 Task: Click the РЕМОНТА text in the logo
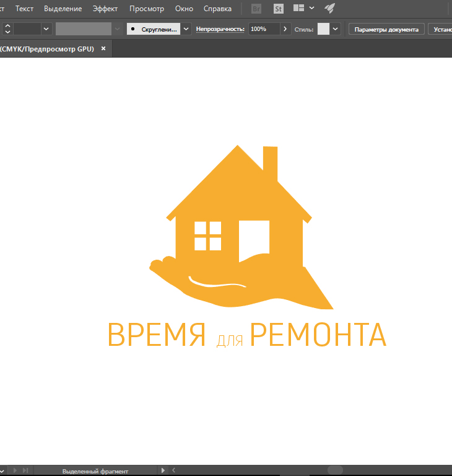coord(318,335)
